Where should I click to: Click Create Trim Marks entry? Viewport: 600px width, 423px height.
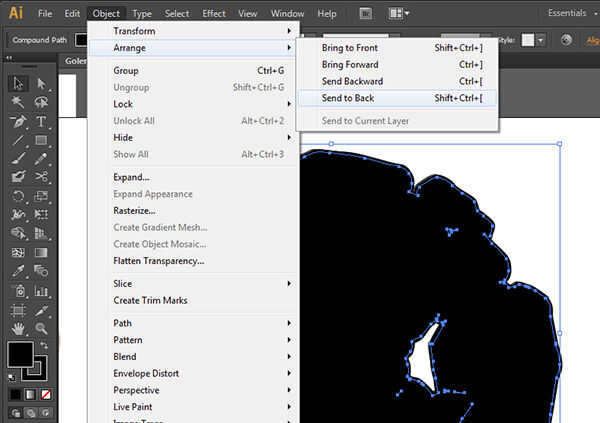tap(193, 301)
